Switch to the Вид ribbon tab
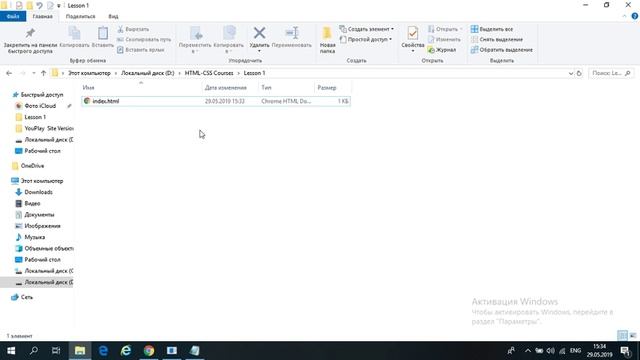 (113, 16)
